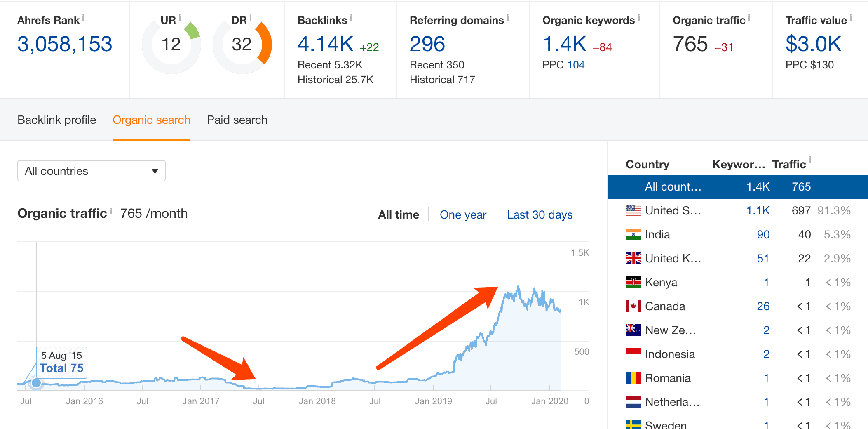Show Last 30 days traffic range
This screenshot has width=868, height=429.
point(540,214)
